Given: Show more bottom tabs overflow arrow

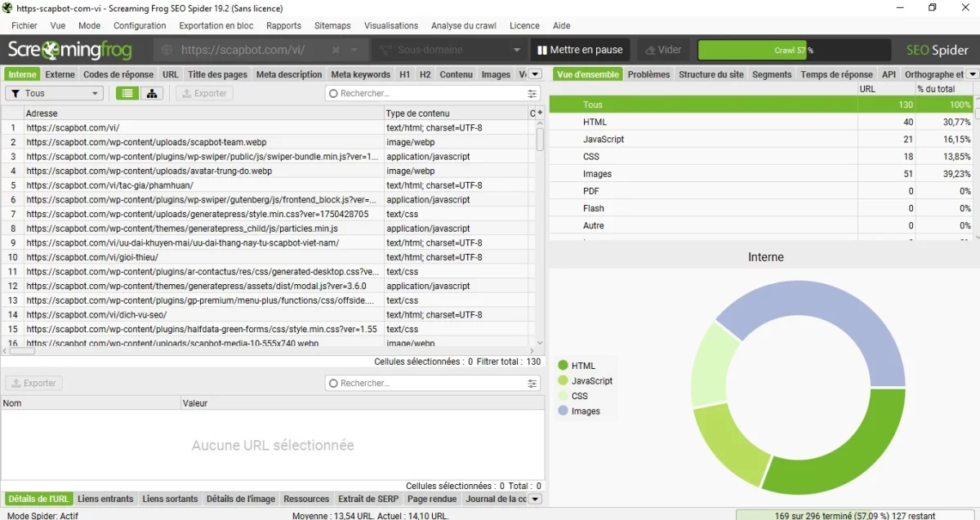Looking at the screenshot, I should click(536, 499).
